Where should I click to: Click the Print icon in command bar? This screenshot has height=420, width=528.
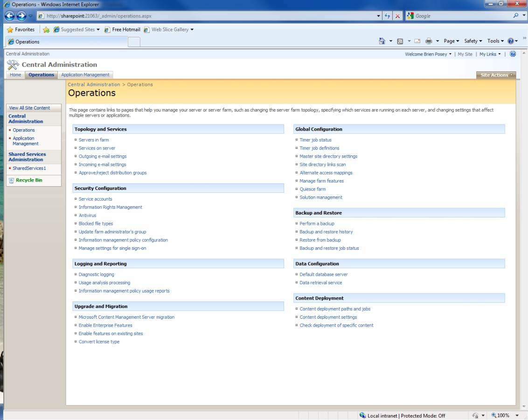(428, 41)
